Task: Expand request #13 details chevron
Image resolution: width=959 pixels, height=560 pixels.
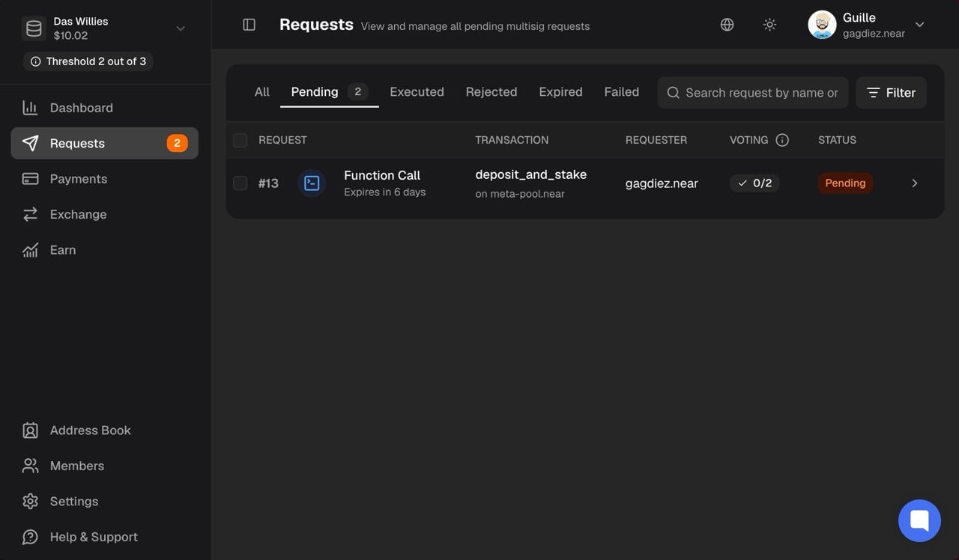Action: [x=914, y=183]
